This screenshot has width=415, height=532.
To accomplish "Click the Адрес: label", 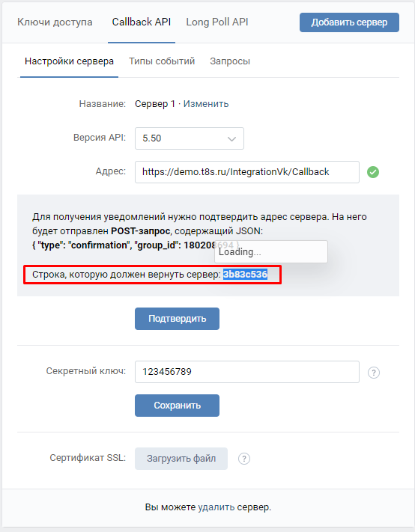I will tap(110, 171).
